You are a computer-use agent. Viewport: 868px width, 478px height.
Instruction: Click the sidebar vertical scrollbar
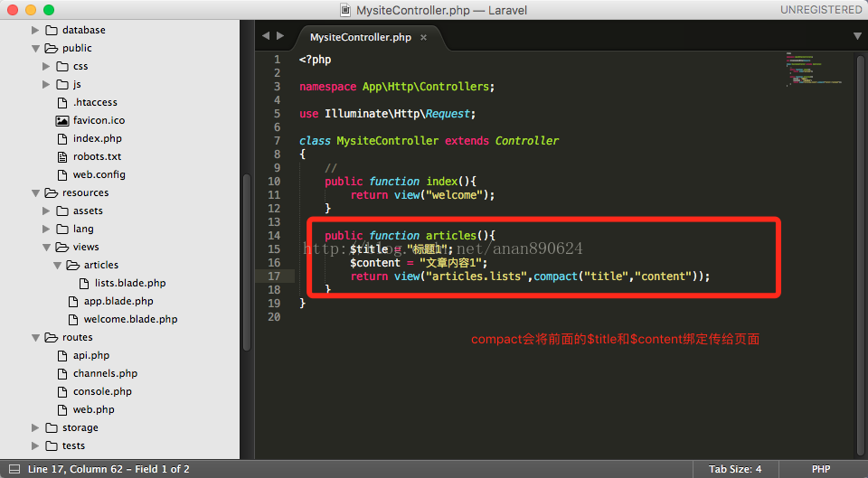point(246,263)
